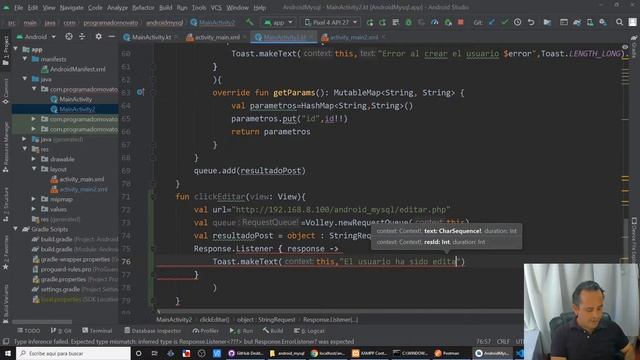Viewport: 640px width, 360px height.
Task: Toggle the Structure side tool window button
Action: (6, 204)
